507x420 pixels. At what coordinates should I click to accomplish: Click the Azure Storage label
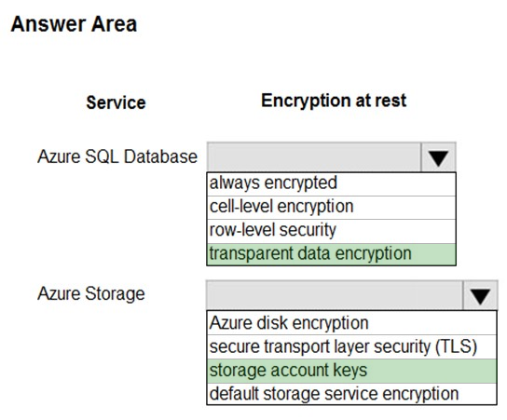(91, 294)
